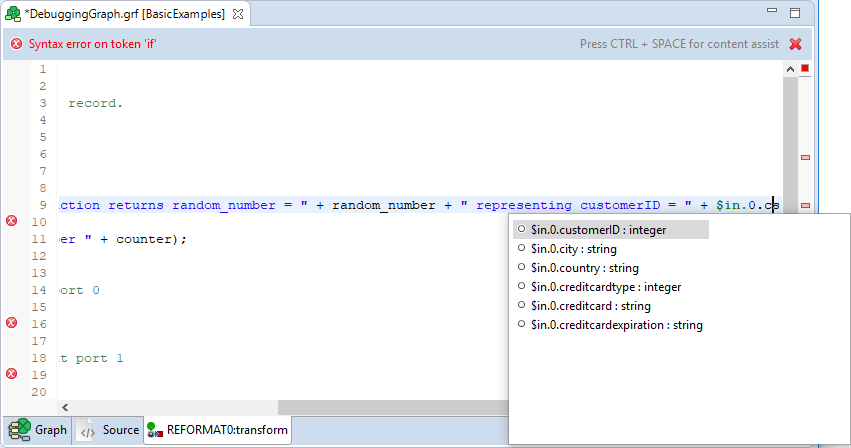
Task: Minimize the editor pane
Action: [769, 14]
